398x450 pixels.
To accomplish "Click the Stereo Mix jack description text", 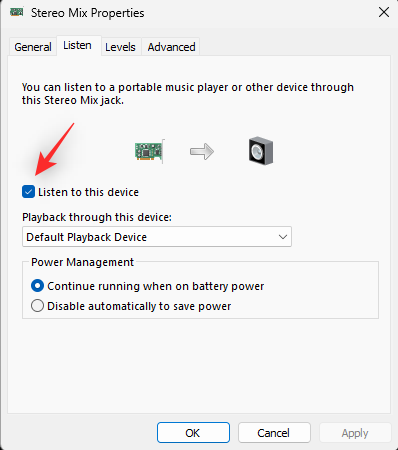I will (x=188, y=94).
